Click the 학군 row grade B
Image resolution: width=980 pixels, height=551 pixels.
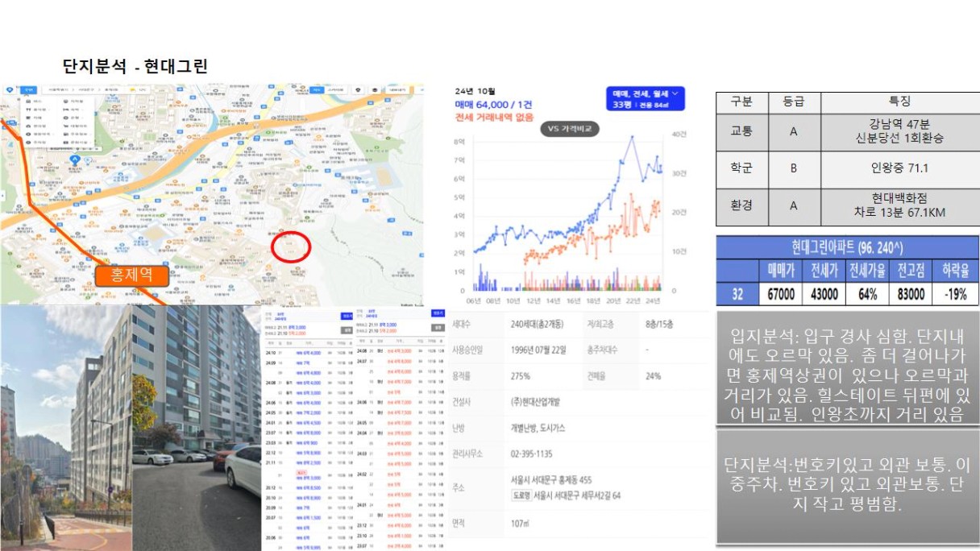coord(793,169)
